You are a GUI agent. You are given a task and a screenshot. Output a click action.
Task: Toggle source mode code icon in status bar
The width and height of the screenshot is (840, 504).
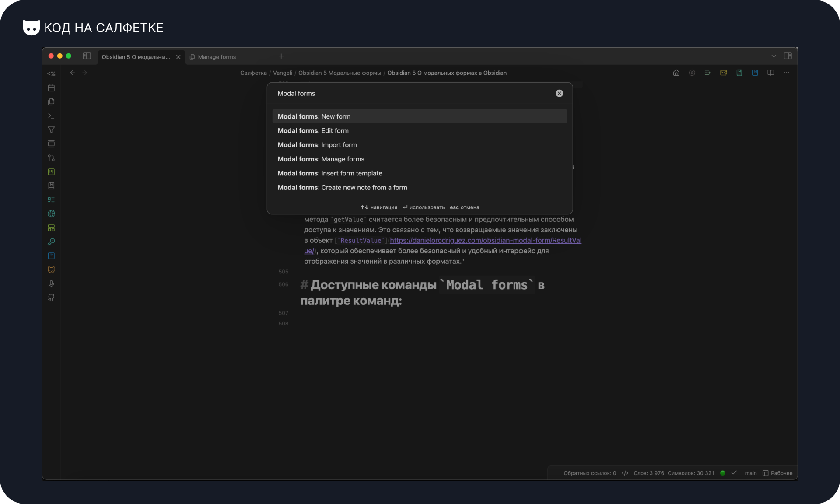(625, 473)
